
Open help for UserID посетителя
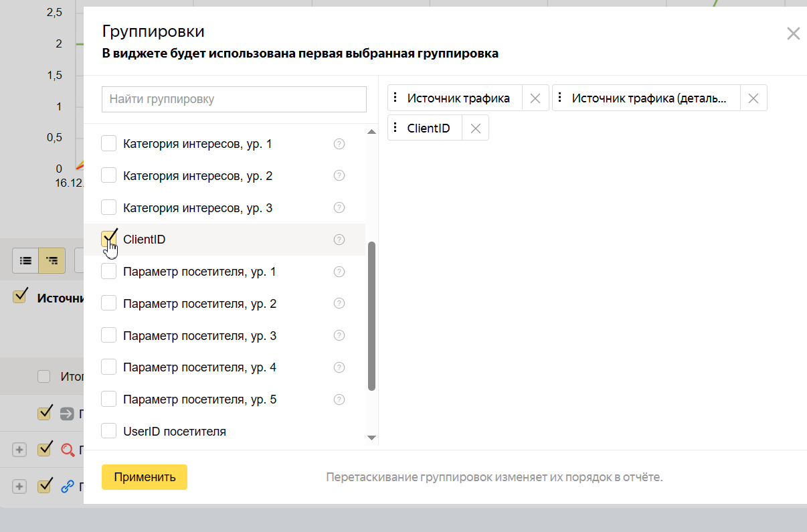click(339, 431)
